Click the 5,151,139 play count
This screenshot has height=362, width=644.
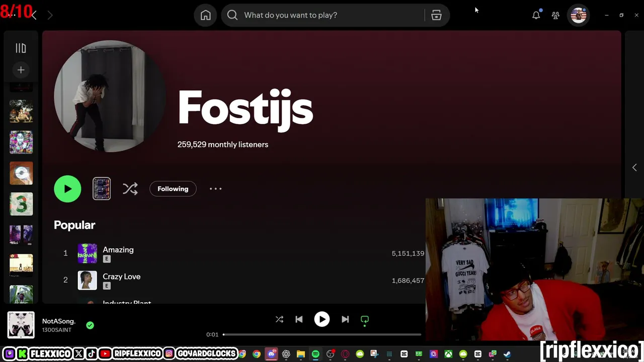[408, 253]
